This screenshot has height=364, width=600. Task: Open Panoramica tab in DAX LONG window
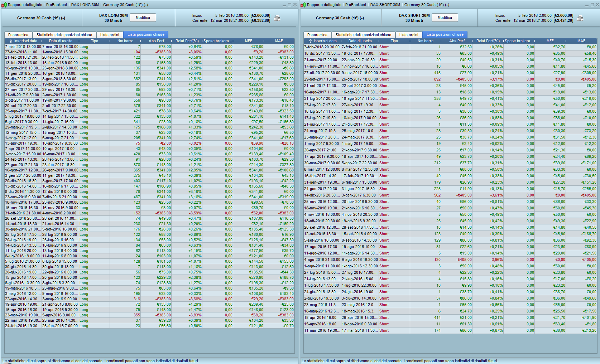click(x=18, y=35)
